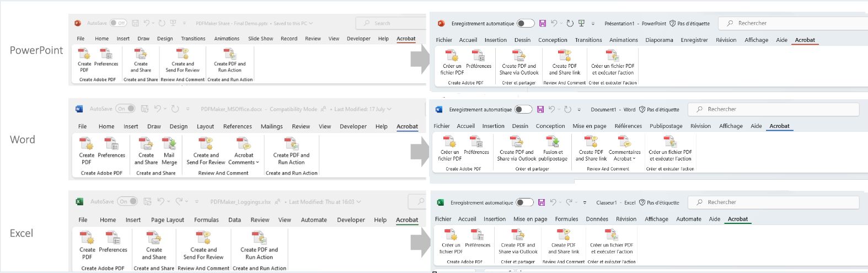868x273 pixels.
Task: Click Create PDF in English Excel ribbon
Action: [x=87, y=245]
